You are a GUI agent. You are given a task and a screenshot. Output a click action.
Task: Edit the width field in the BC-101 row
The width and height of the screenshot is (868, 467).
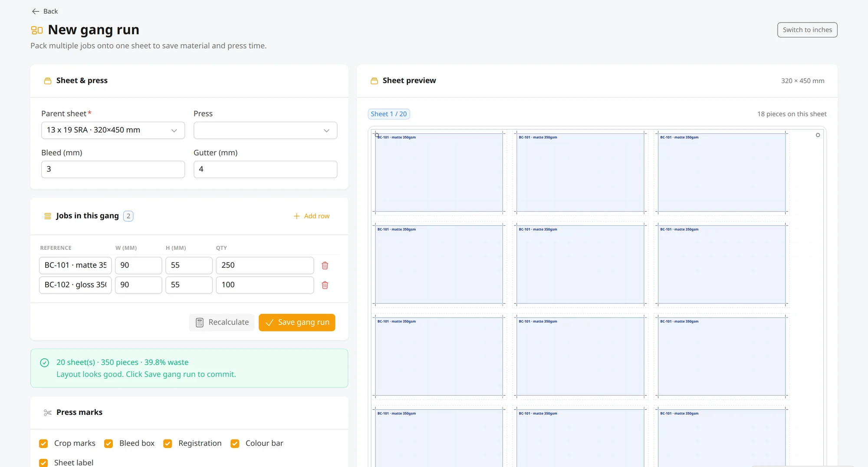(138, 265)
